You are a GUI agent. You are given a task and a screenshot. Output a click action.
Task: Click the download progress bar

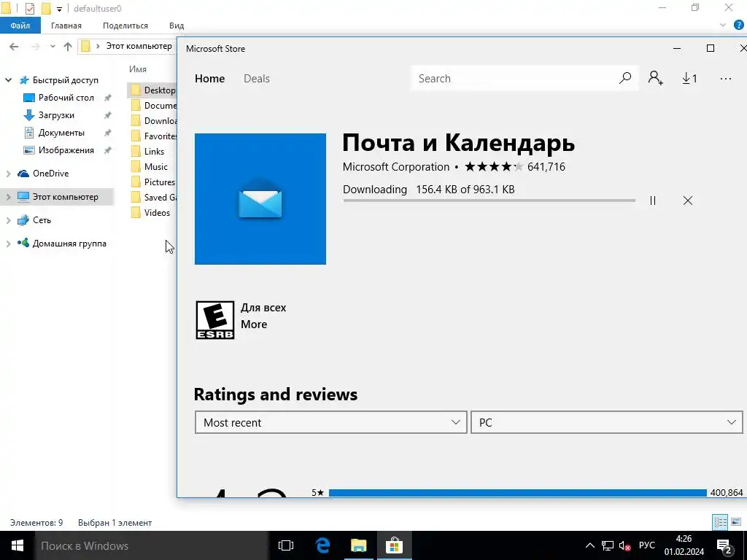point(489,201)
